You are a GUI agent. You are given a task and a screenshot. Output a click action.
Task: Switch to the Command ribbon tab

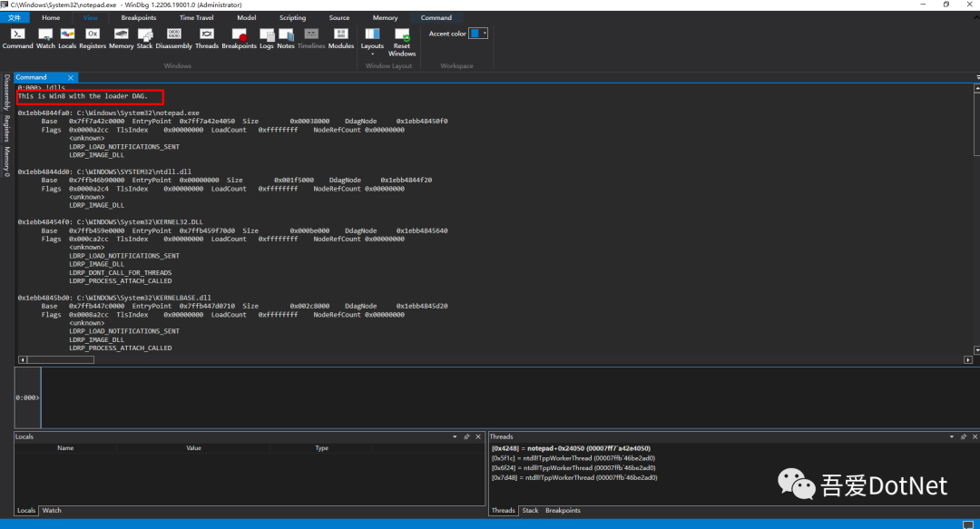click(436, 17)
